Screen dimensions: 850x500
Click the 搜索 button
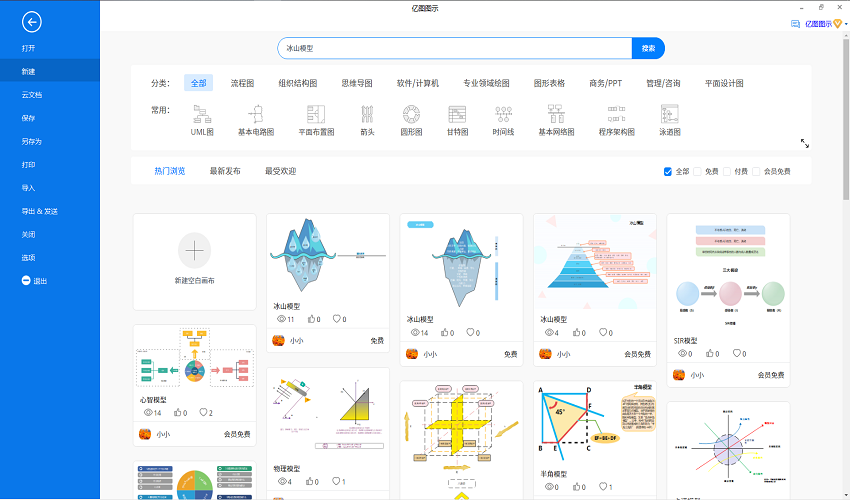[648, 48]
